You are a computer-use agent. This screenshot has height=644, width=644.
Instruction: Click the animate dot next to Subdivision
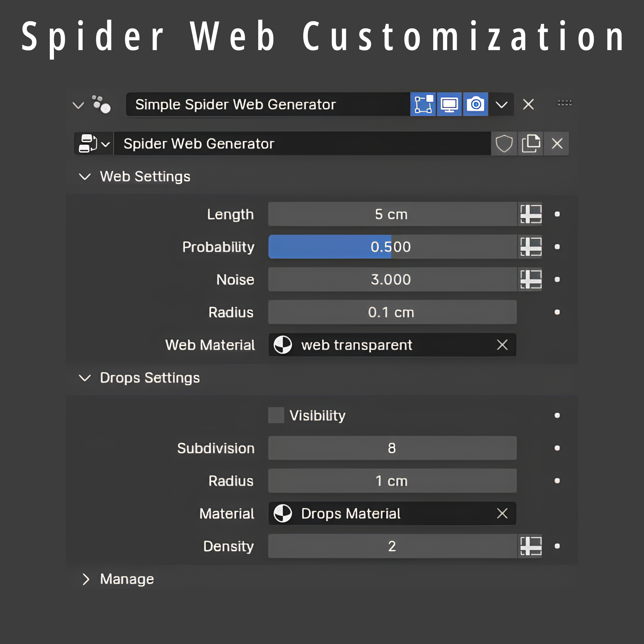[557, 448]
